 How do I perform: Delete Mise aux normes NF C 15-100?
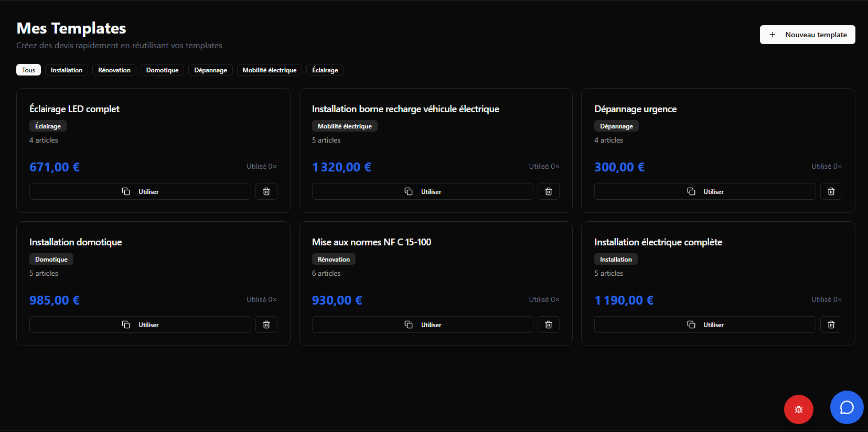(548, 325)
